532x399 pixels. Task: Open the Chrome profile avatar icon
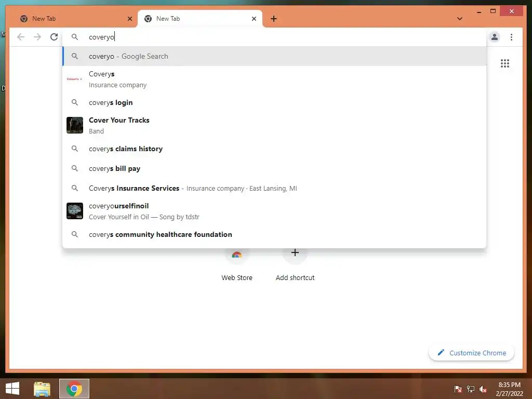pos(495,37)
